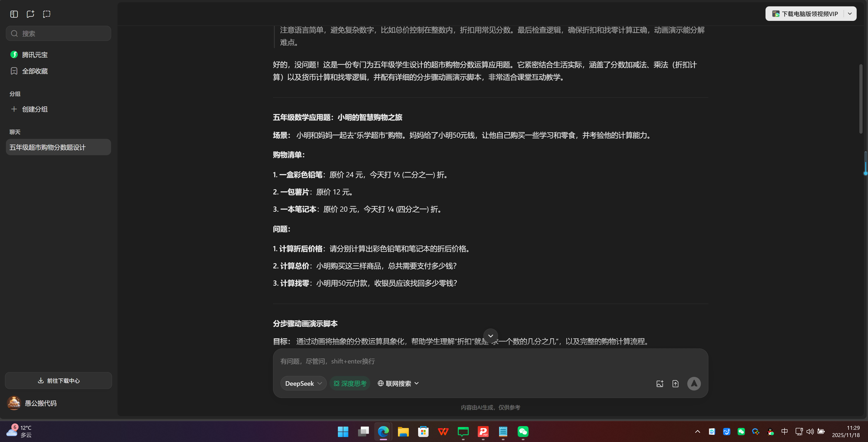Open 全部收藏 favorites collection

pyautogui.click(x=35, y=71)
